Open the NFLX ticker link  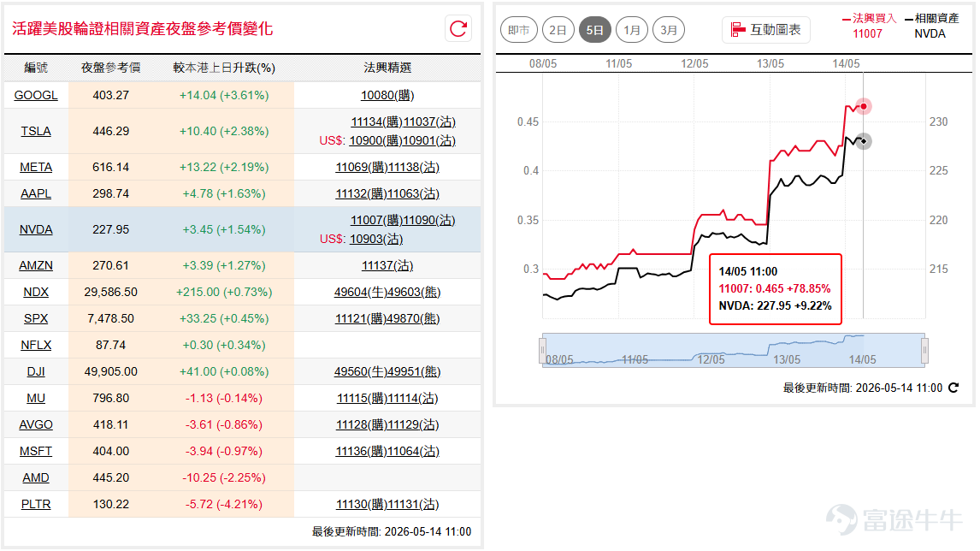(36, 346)
